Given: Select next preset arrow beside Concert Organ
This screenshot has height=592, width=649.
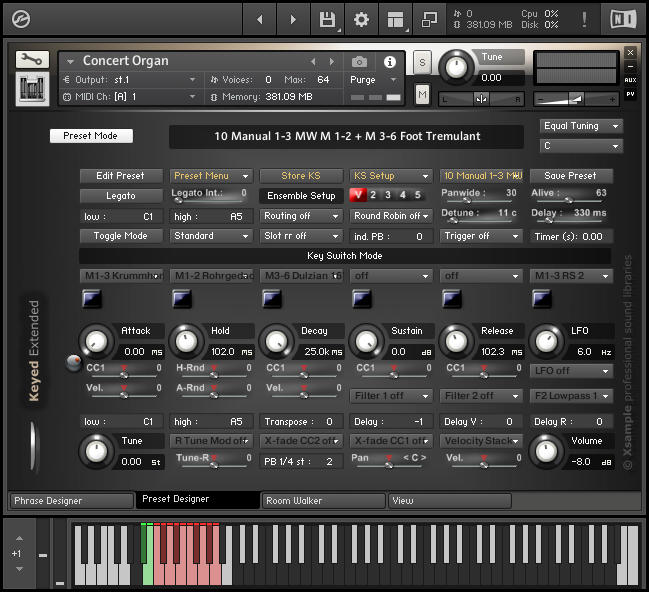Looking at the screenshot, I should [332, 62].
